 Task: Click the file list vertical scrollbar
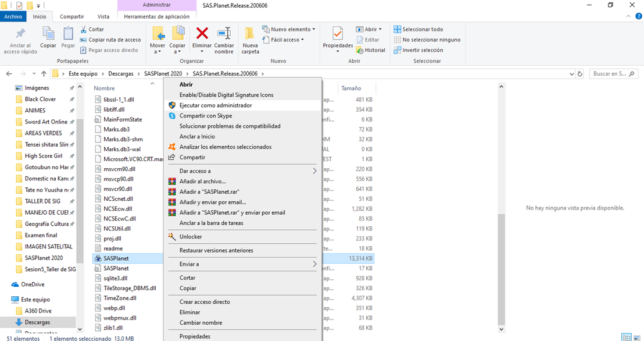tap(501, 269)
